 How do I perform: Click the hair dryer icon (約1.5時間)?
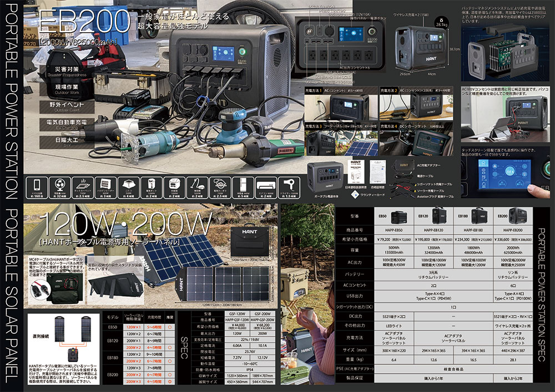(x=289, y=188)
